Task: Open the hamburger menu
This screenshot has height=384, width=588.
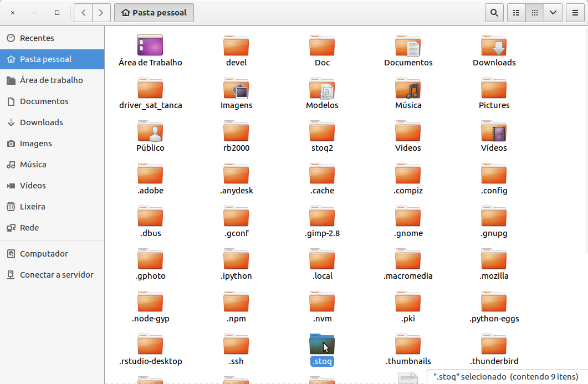Action: [x=575, y=13]
